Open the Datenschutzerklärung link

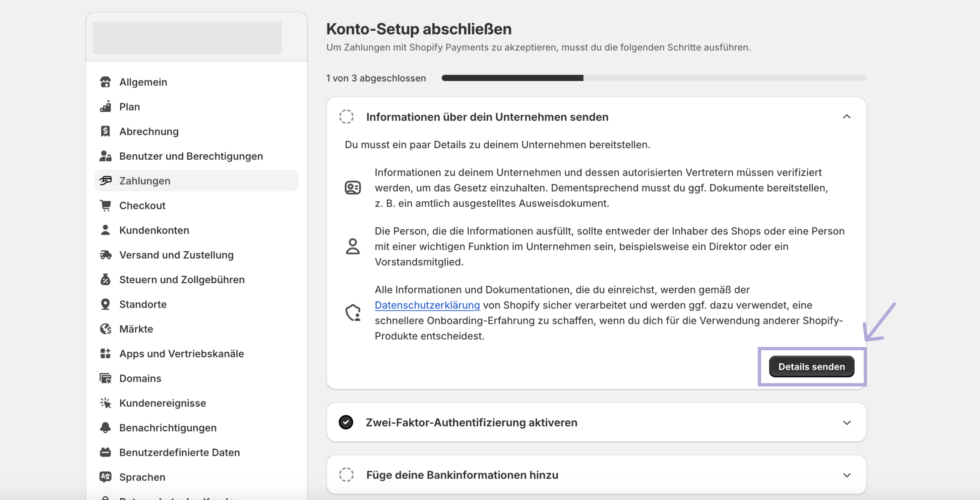click(427, 305)
